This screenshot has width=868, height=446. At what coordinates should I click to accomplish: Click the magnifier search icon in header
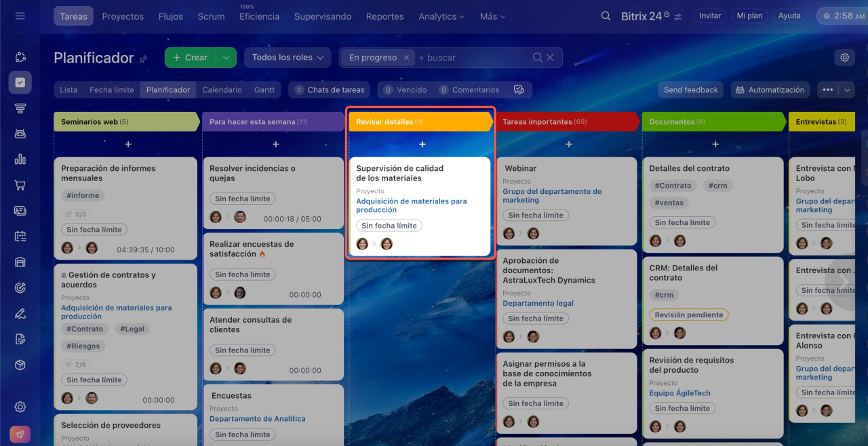tap(606, 16)
